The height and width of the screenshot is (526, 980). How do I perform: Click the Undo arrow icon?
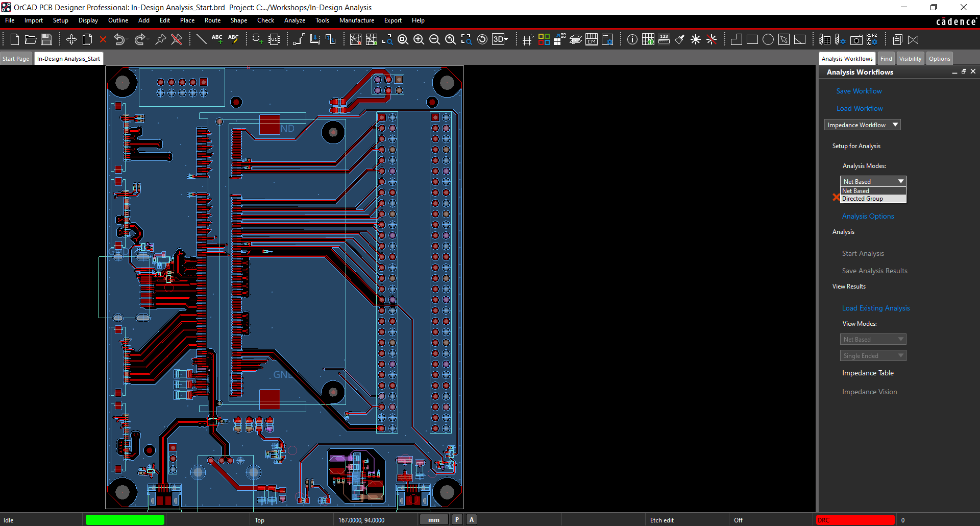[119, 39]
